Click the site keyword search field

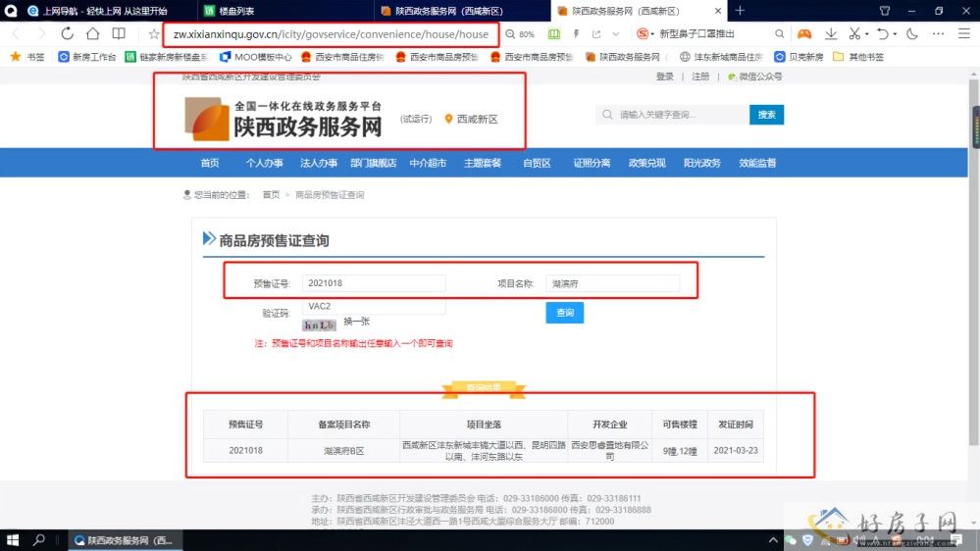tap(673, 115)
